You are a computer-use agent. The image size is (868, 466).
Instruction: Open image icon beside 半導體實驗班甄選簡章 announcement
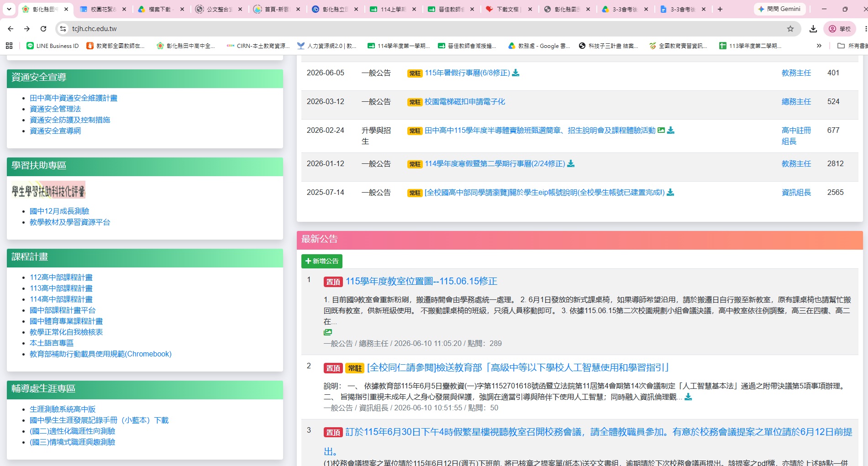661,131
